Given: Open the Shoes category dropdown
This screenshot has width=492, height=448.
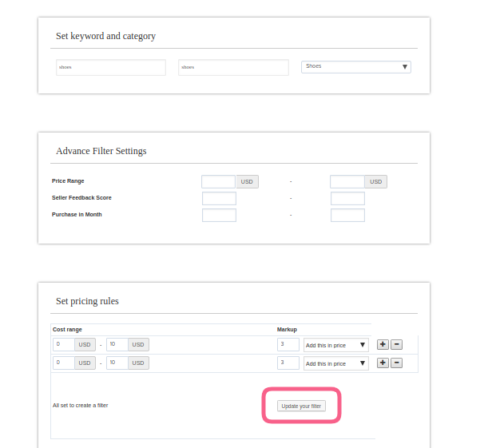Looking at the screenshot, I should click(x=355, y=67).
